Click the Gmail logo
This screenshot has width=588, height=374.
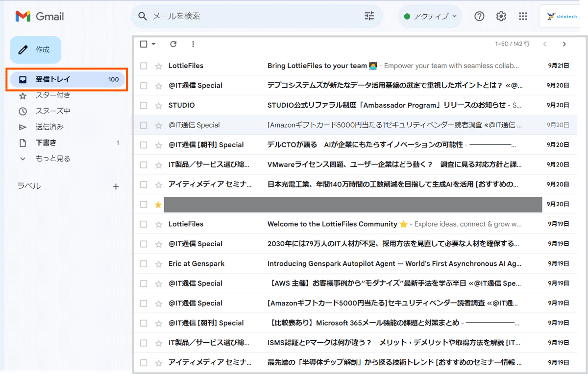pyautogui.click(x=40, y=17)
